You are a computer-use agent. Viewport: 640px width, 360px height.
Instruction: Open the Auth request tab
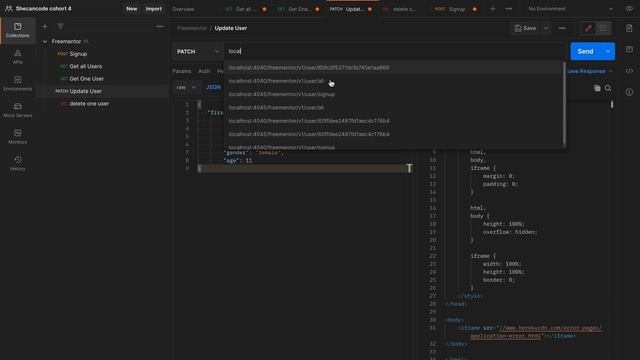pyautogui.click(x=204, y=71)
